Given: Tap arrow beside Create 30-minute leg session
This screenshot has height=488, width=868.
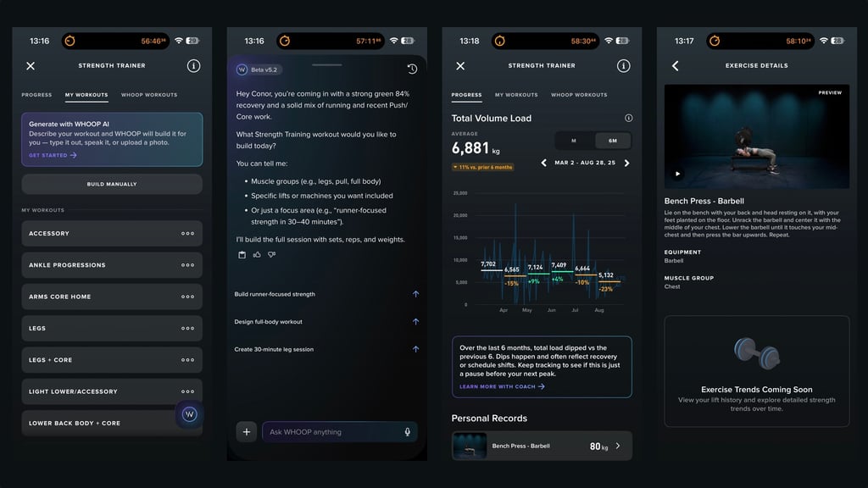Looking at the screenshot, I should pos(415,349).
